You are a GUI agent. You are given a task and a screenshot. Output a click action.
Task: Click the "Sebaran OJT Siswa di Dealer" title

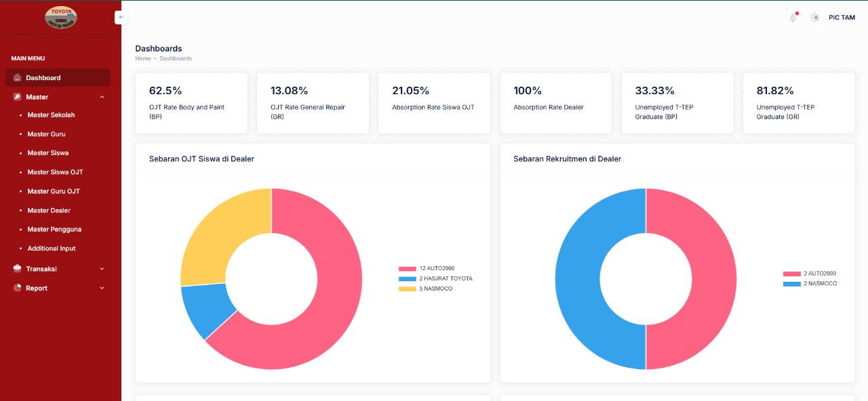[x=201, y=159]
